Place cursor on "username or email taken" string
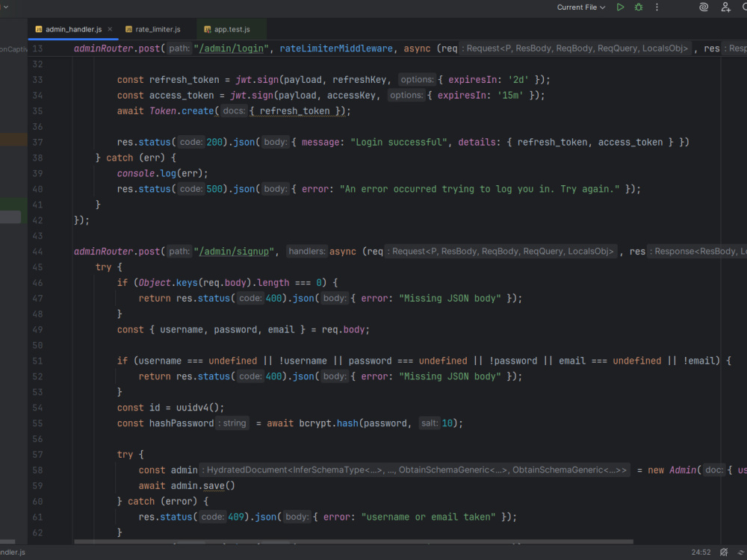This screenshot has width=747, height=560. tap(428, 517)
